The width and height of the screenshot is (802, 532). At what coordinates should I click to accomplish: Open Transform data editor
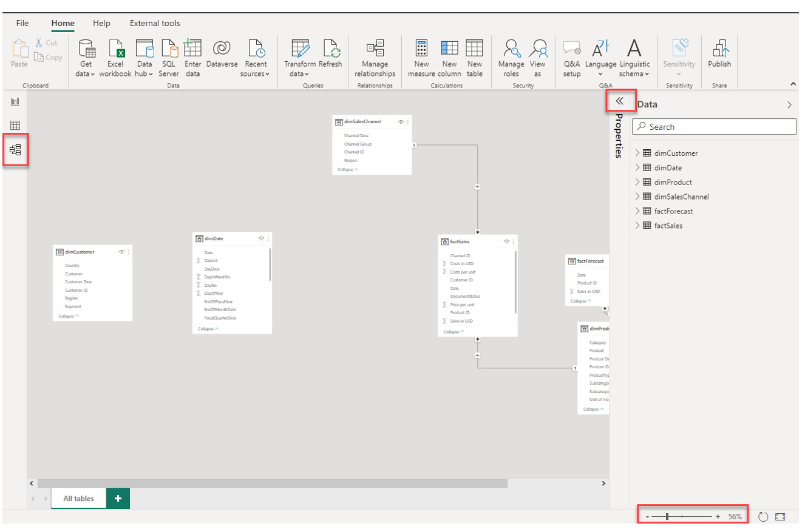coord(300,59)
